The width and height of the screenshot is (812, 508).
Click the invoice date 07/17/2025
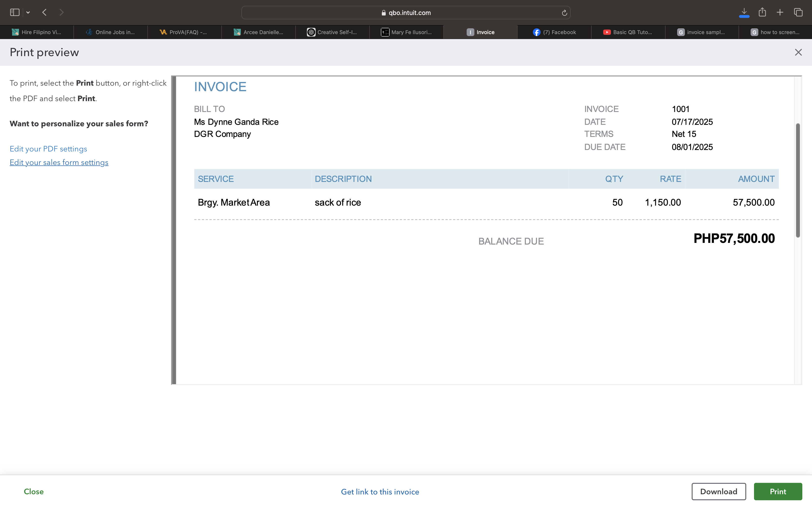click(692, 122)
